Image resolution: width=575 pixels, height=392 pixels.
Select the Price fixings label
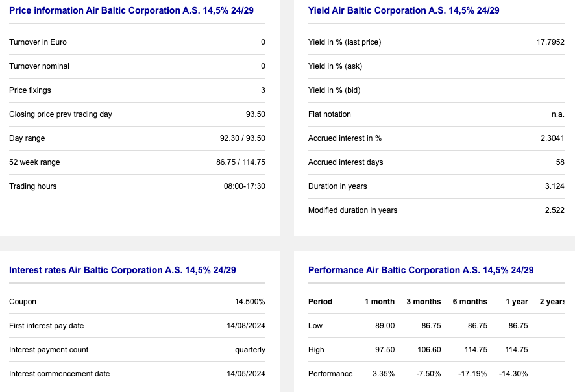coord(30,90)
